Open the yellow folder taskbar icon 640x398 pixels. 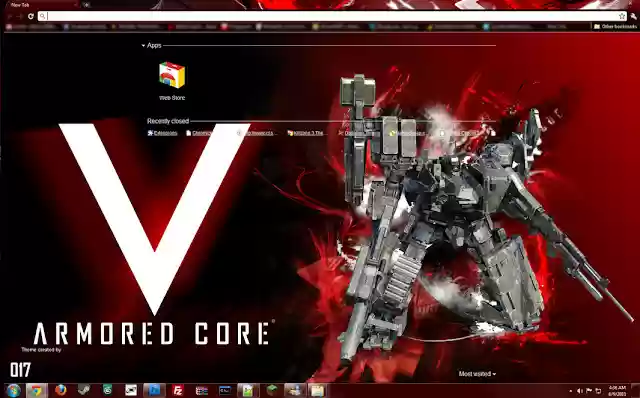click(x=318, y=391)
